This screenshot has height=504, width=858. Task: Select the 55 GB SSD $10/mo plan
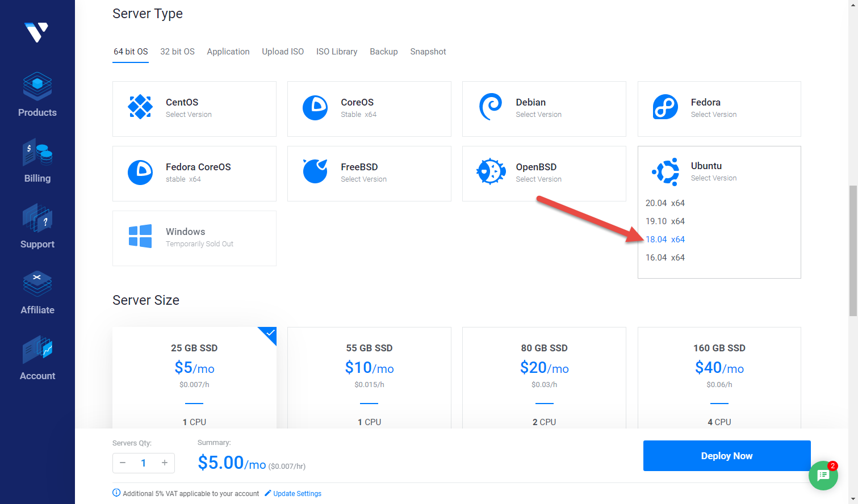tap(369, 377)
